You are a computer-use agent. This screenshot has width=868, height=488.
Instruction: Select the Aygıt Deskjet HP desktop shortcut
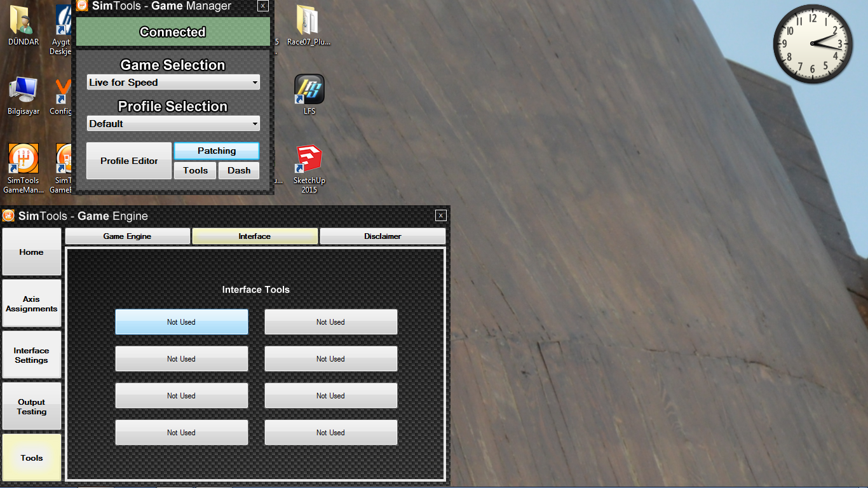coord(62,30)
